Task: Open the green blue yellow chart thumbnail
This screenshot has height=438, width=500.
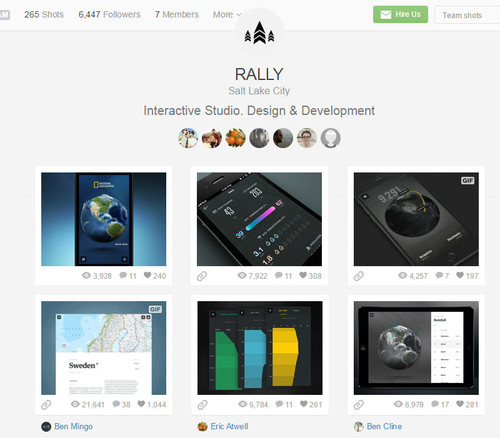Action: (260, 348)
